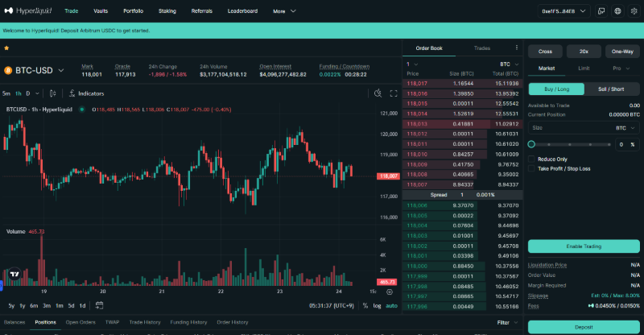Open Leaderboard page
Viewport: 644px width, 335px height.
pyautogui.click(x=243, y=11)
